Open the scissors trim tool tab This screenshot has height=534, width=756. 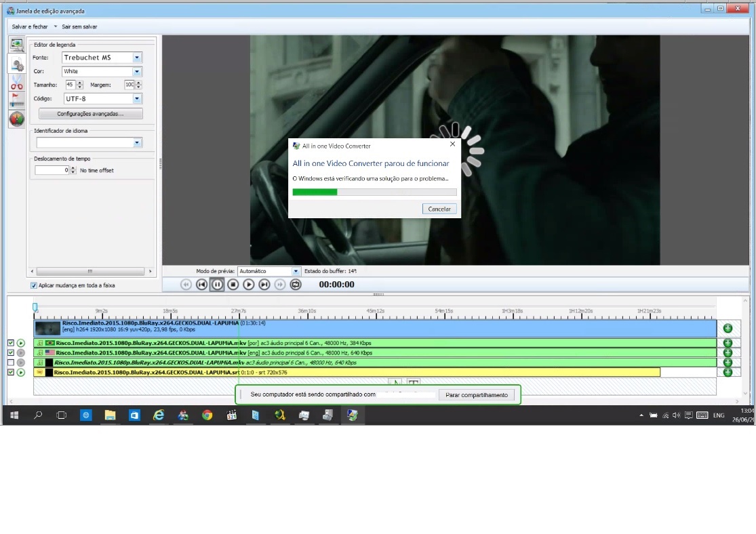17,83
